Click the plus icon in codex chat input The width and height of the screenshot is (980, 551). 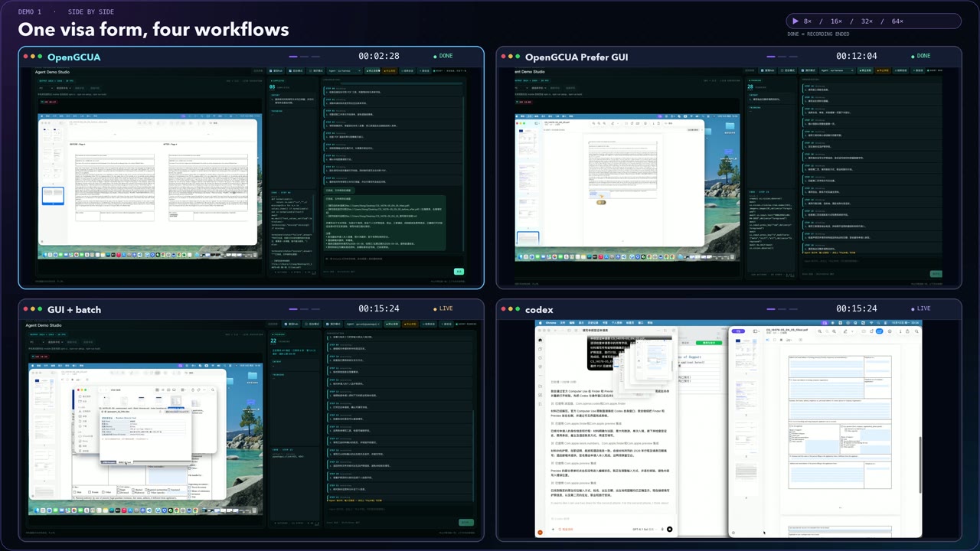(x=553, y=530)
